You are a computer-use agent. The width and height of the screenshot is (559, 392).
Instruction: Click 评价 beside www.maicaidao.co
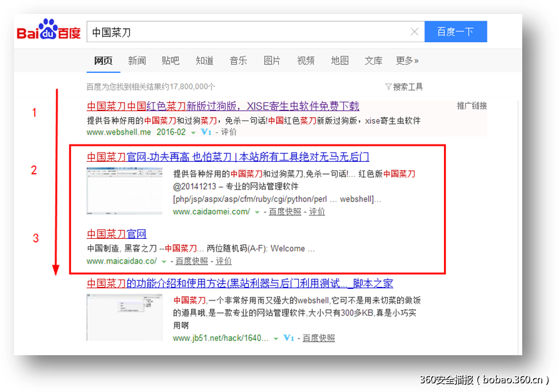click(223, 261)
